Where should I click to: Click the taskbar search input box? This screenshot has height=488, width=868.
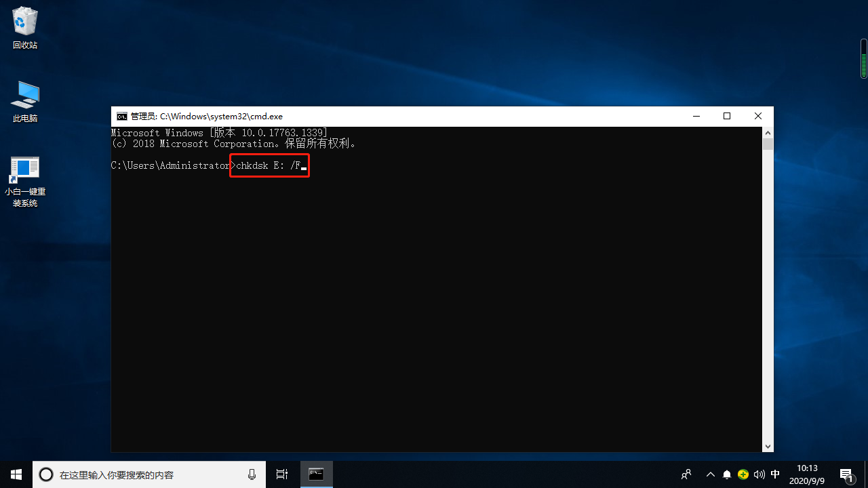(x=149, y=474)
